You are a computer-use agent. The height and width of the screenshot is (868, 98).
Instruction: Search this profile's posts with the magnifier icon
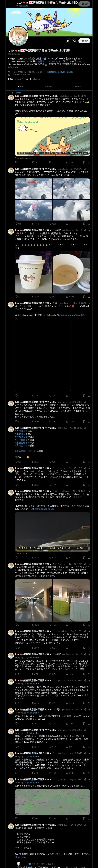75,41
